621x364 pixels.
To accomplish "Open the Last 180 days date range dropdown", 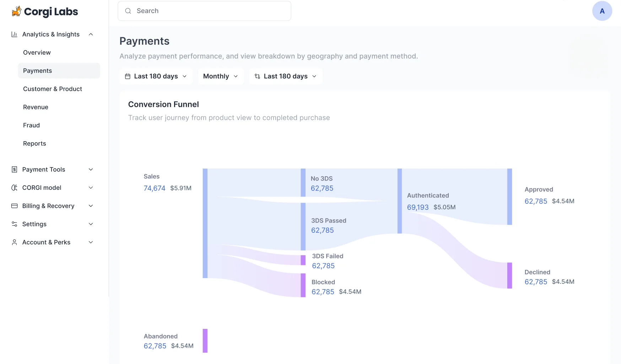I will coord(156,76).
